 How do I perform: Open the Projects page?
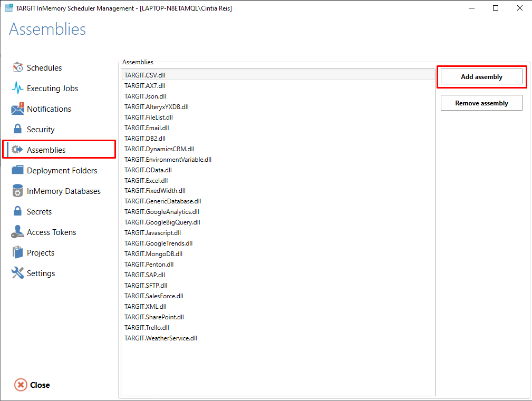41,253
